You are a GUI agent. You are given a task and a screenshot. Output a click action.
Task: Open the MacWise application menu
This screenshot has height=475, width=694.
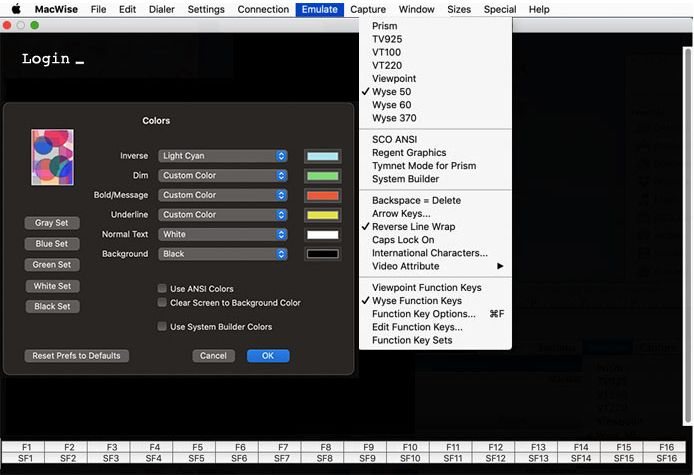click(x=56, y=9)
